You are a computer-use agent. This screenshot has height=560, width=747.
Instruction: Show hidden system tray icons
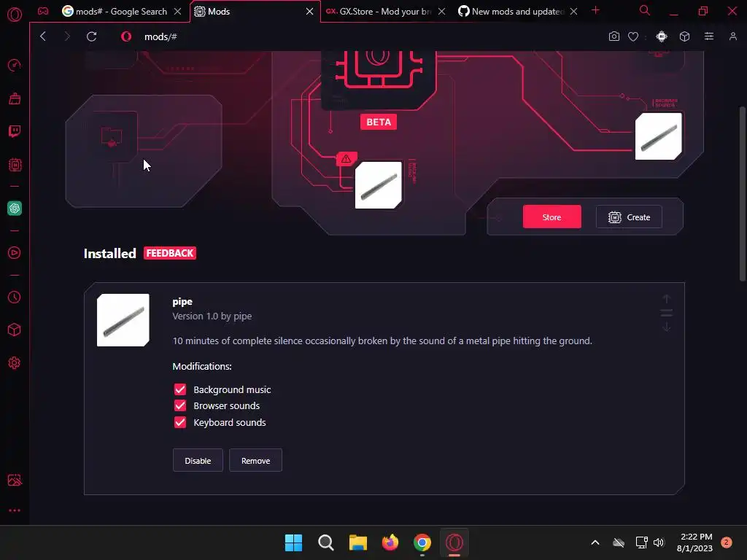coord(595,542)
